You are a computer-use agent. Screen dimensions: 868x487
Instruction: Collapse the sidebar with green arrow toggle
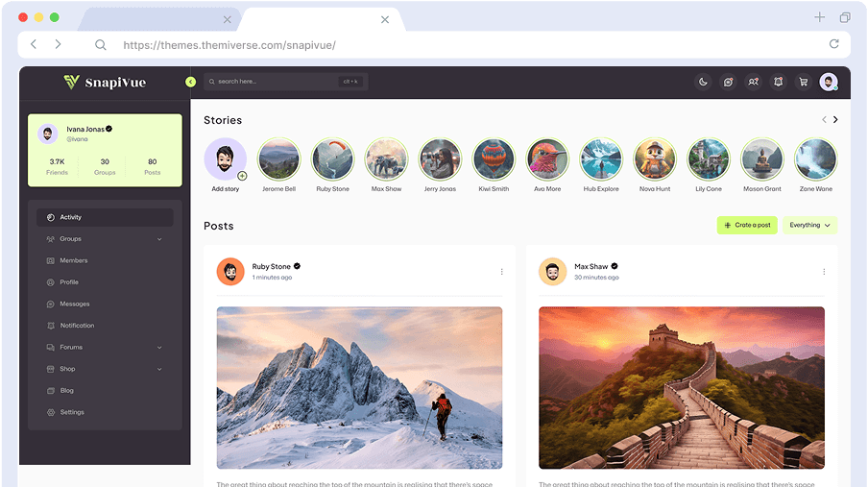pos(190,82)
